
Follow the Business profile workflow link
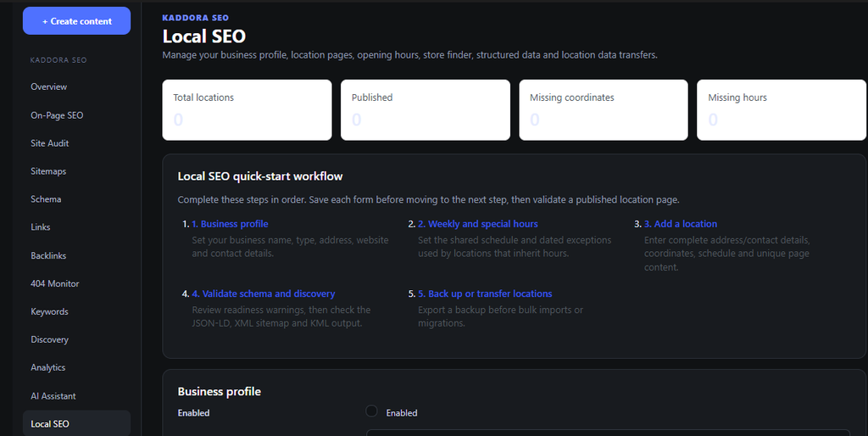coord(230,224)
